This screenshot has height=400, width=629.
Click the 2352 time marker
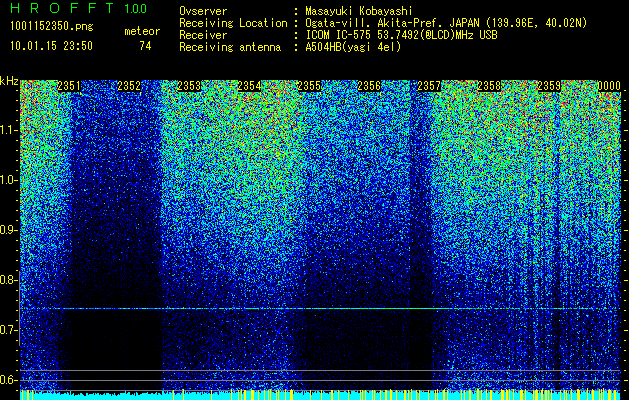coord(129,86)
